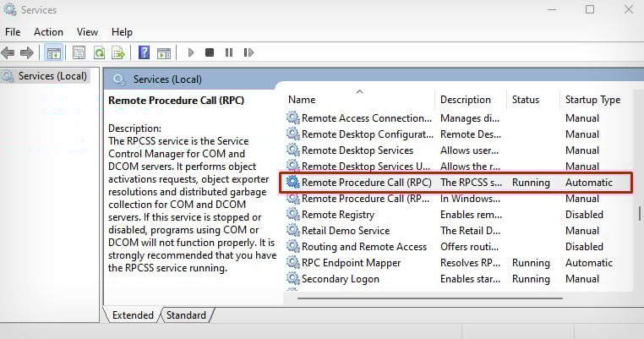
Task: Click the horizontal scrollbar of services list
Action: 430,298
